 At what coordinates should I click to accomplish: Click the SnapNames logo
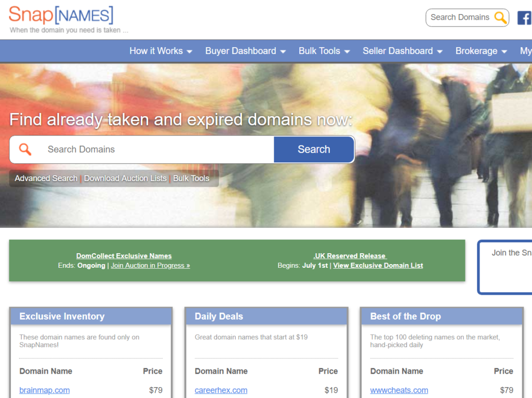(x=61, y=15)
